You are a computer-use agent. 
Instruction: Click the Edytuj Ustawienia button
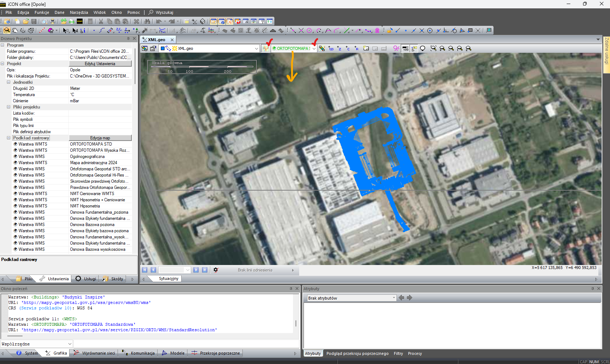point(100,64)
